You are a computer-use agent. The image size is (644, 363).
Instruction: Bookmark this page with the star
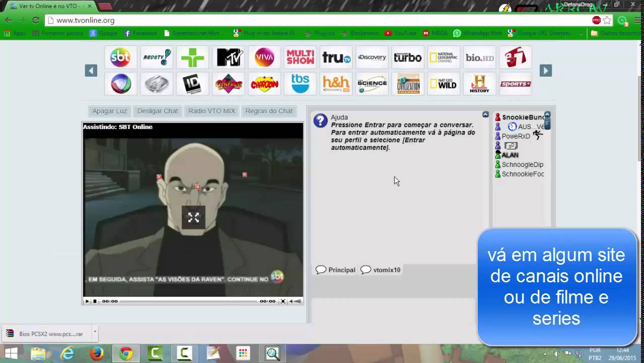(x=607, y=21)
